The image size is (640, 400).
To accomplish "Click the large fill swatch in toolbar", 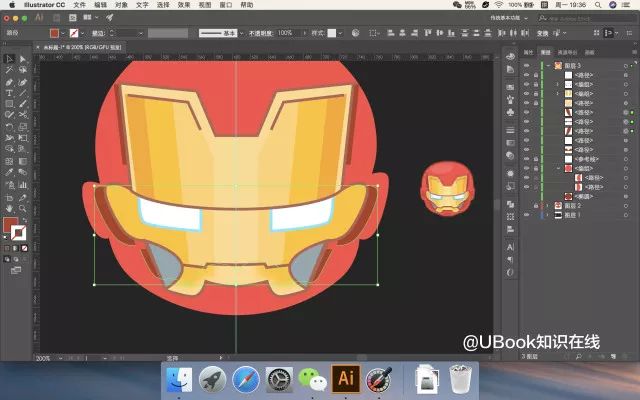I will (10, 225).
